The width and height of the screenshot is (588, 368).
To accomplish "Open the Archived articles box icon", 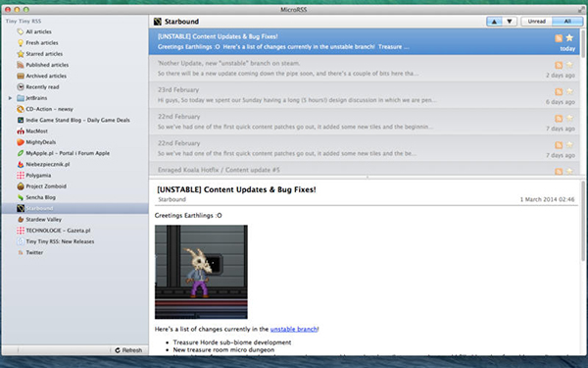I will point(21,76).
